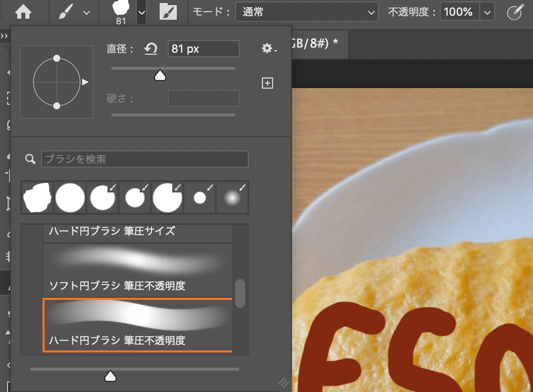Click the create new brush icon
533x392 pixels.
click(268, 83)
